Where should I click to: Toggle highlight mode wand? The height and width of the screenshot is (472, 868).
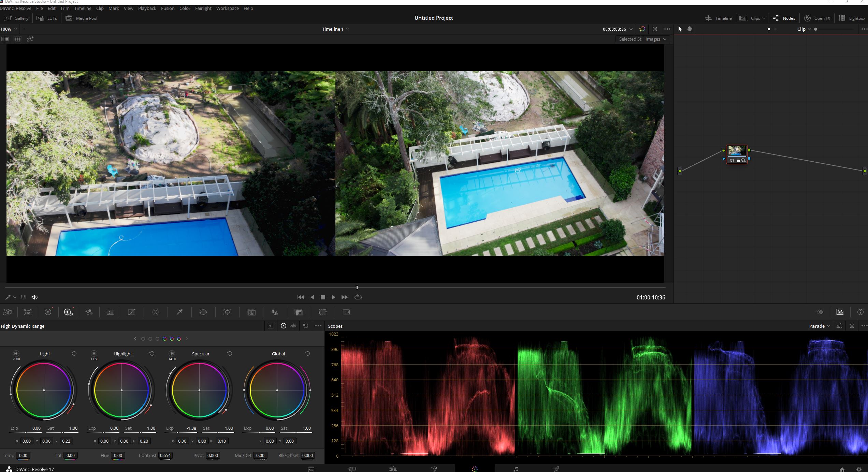(30, 39)
